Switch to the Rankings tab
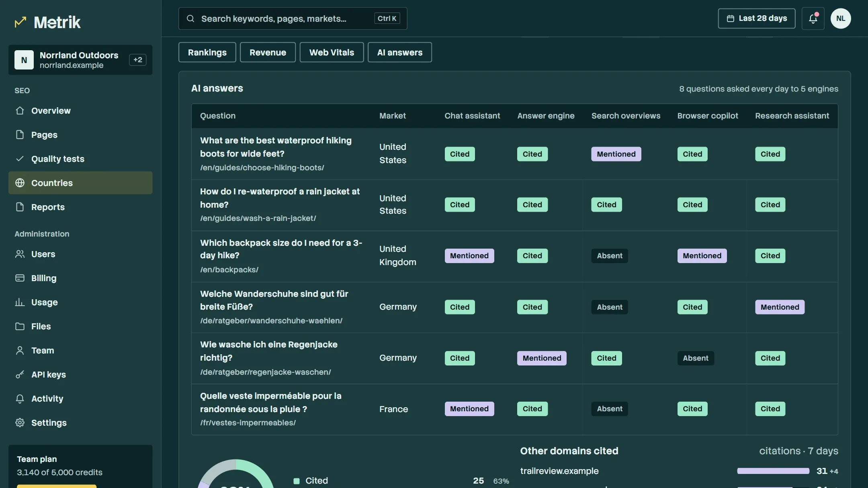This screenshot has height=488, width=868. [x=207, y=52]
